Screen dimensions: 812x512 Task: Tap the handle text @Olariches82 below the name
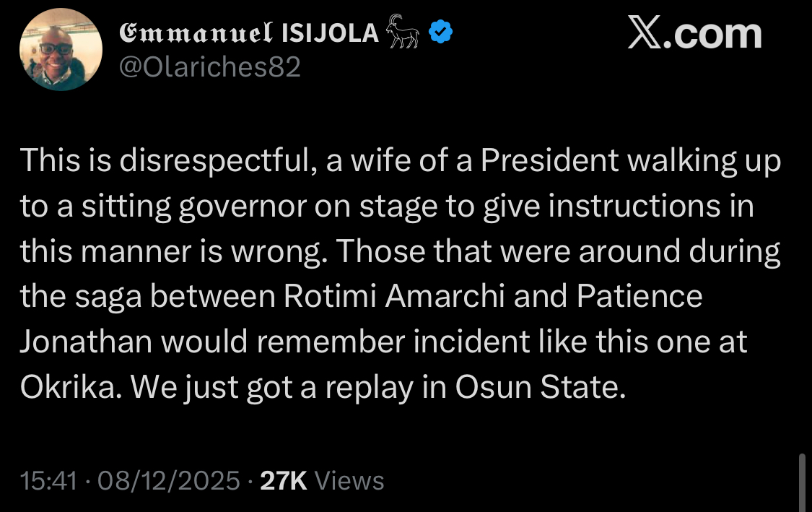[209, 69]
